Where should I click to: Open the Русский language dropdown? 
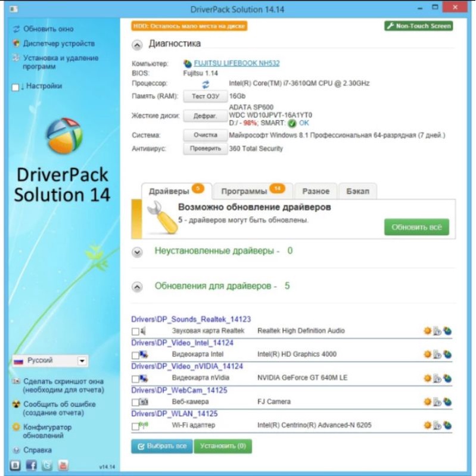pos(50,360)
